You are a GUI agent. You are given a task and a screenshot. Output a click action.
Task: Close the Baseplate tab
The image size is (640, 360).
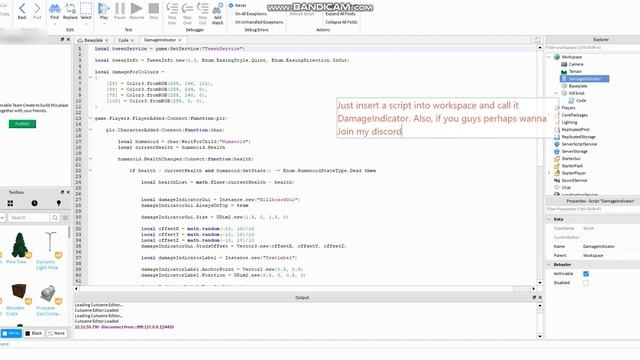(107, 40)
